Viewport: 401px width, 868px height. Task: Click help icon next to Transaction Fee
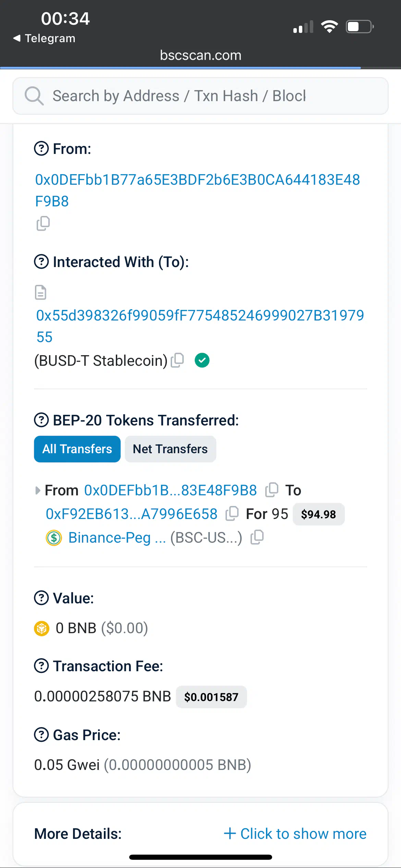(41, 666)
